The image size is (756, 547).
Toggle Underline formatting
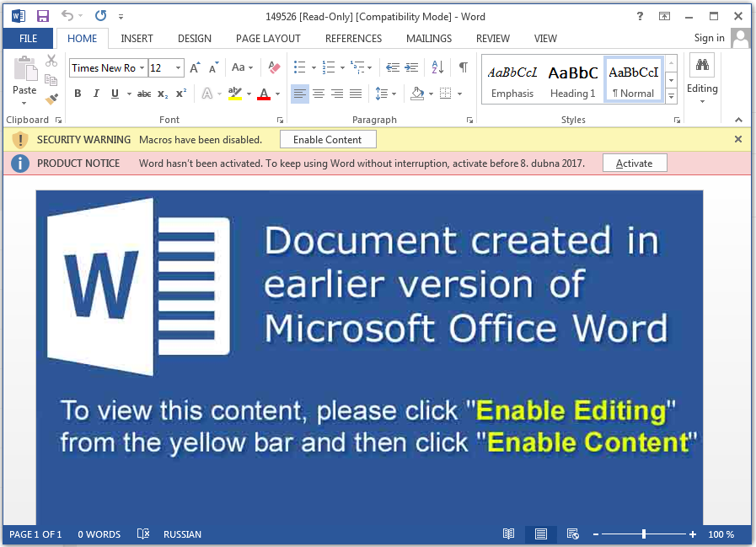point(115,94)
